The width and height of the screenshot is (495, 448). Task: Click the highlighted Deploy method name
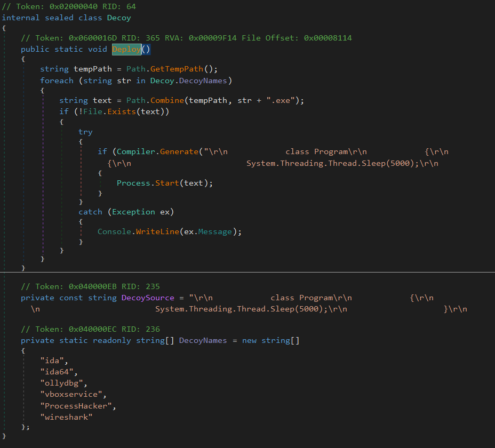coord(126,49)
